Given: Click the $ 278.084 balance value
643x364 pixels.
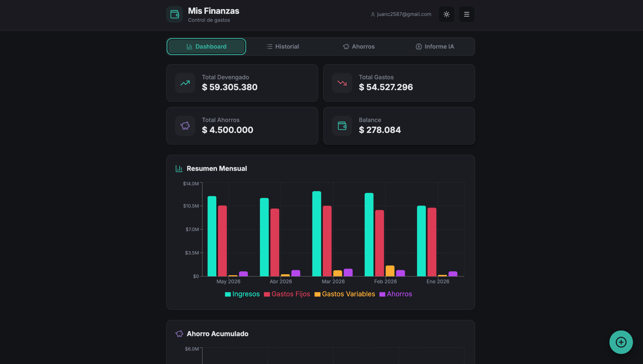Looking at the screenshot, I should pyautogui.click(x=380, y=130).
